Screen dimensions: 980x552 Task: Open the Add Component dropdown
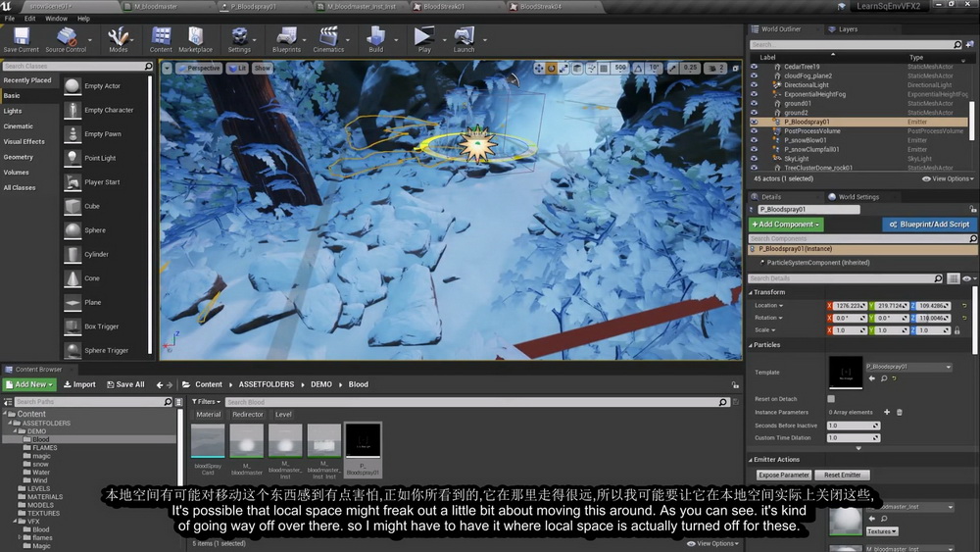(786, 225)
